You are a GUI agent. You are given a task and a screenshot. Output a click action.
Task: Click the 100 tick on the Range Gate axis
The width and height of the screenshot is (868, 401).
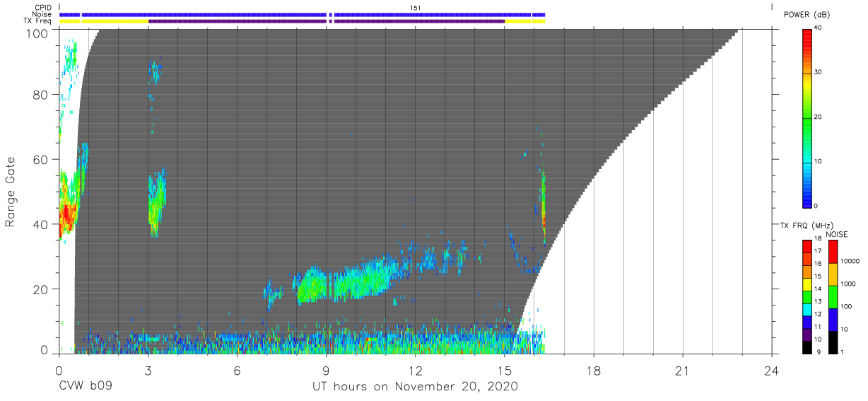click(36, 33)
